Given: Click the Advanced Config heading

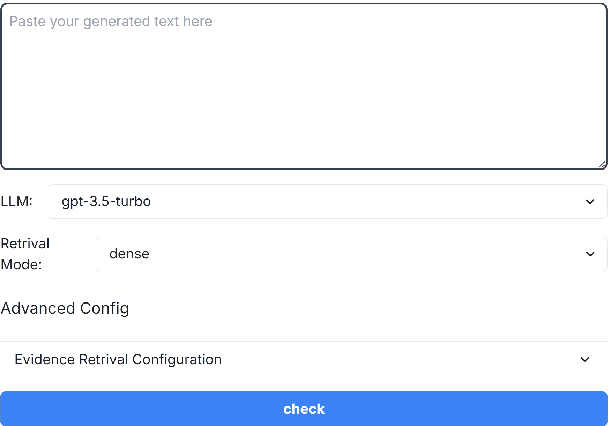Looking at the screenshot, I should (x=65, y=308).
